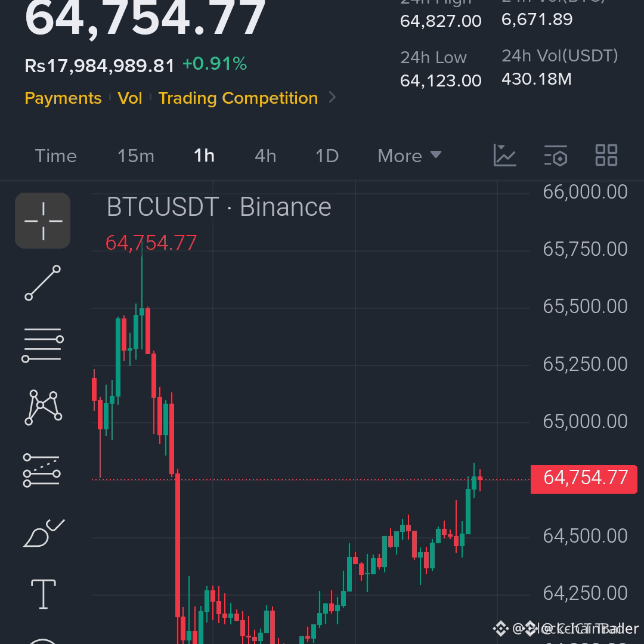Open chart indicators line-graph icon

pos(504,155)
